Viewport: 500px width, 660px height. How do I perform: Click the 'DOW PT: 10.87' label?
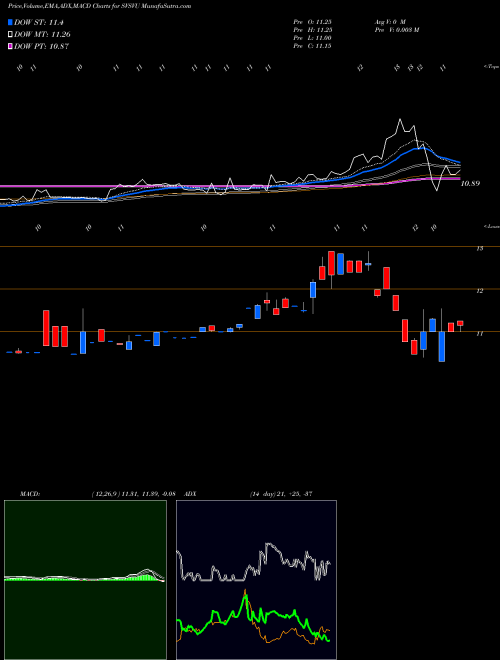coord(41,46)
